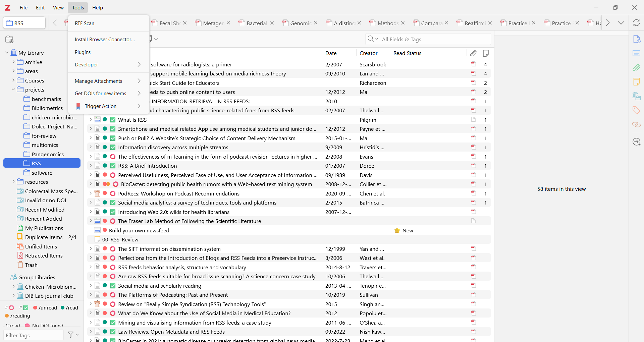Select the red /unread colored tag
This screenshot has height=342, width=644.
pos(45,307)
